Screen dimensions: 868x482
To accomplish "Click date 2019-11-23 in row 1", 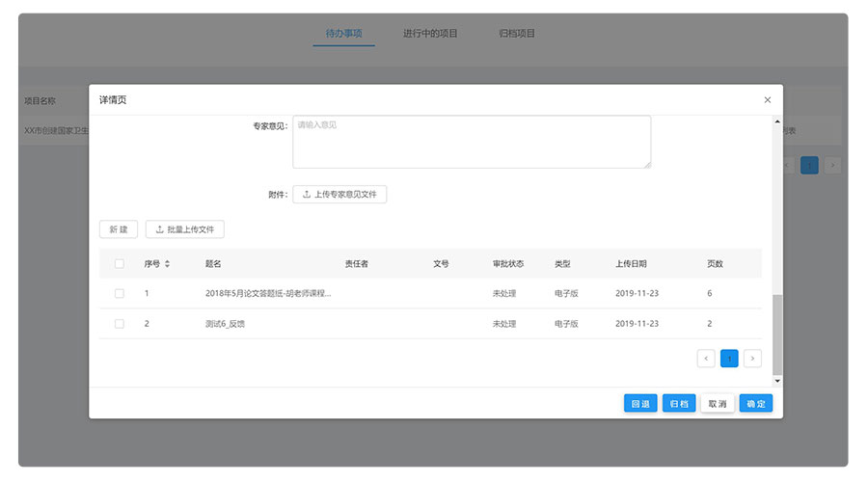I will coord(637,293).
